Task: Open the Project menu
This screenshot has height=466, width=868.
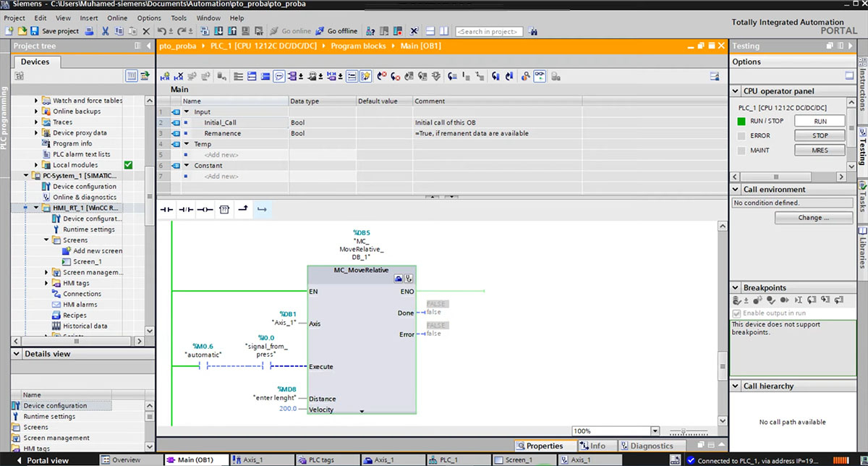Action: [14, 18]
